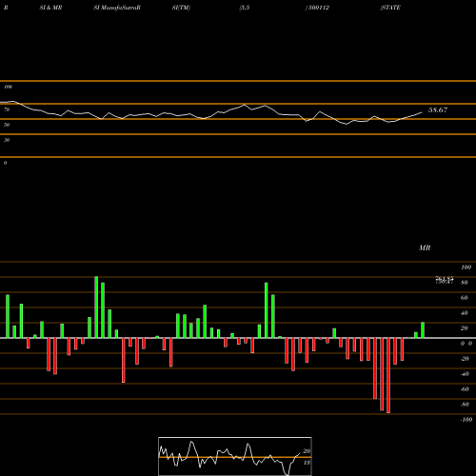Click the 80 label on MR right axis

[465, 283]
